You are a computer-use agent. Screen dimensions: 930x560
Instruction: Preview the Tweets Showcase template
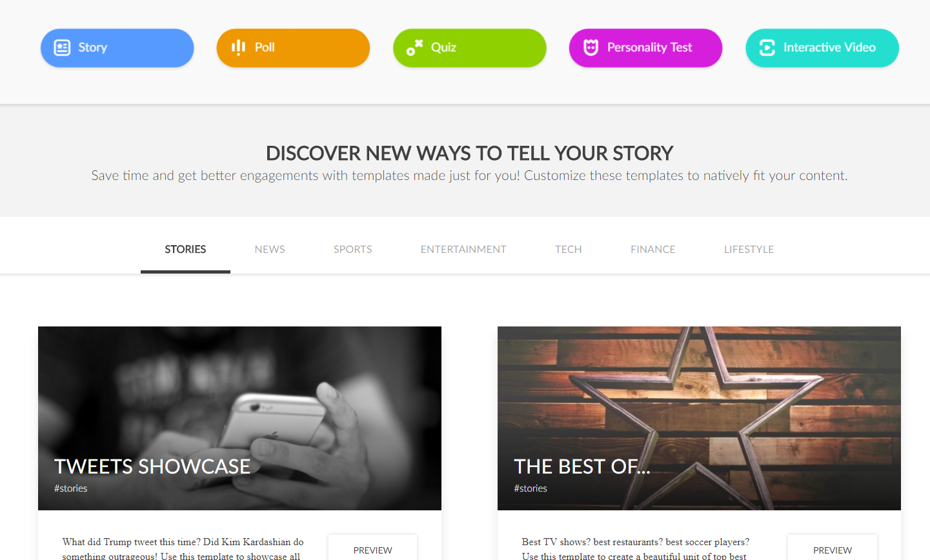pos(372,549)
